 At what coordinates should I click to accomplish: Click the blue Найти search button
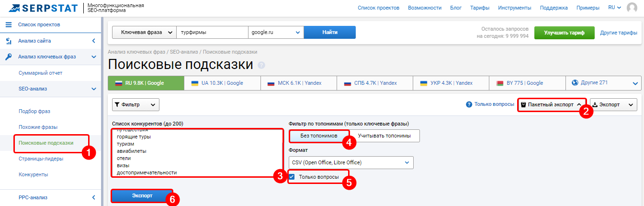(330, 32)
